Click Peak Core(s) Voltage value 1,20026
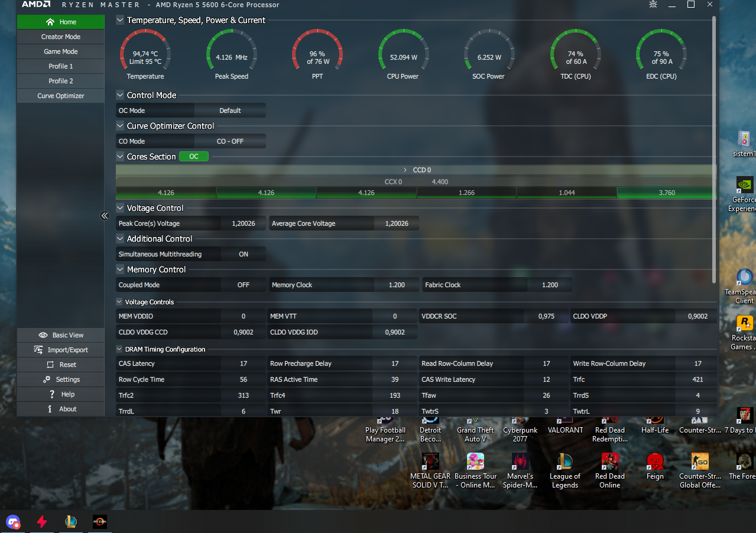This screenshot has width=756, height=533. coord(244,223)
